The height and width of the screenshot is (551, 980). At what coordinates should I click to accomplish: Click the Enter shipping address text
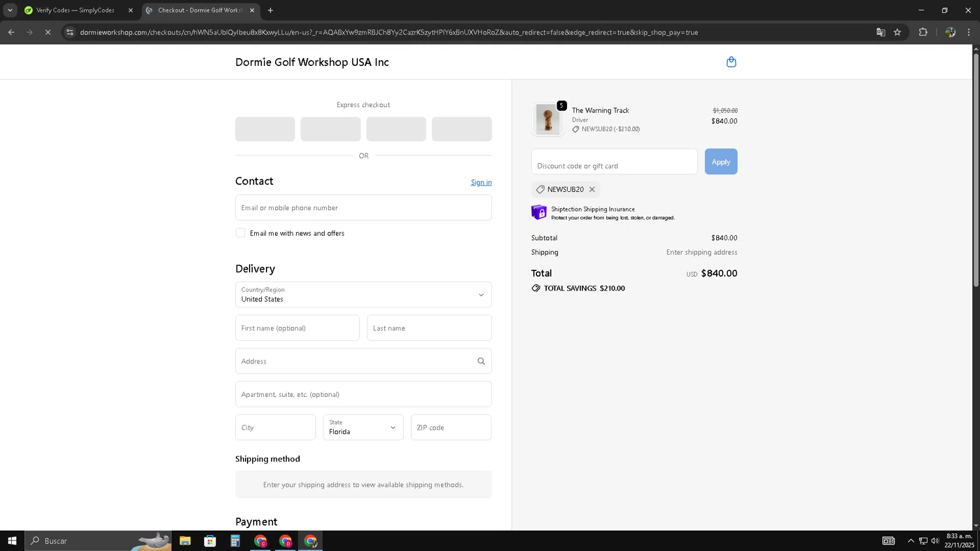(x=702, y=252)
